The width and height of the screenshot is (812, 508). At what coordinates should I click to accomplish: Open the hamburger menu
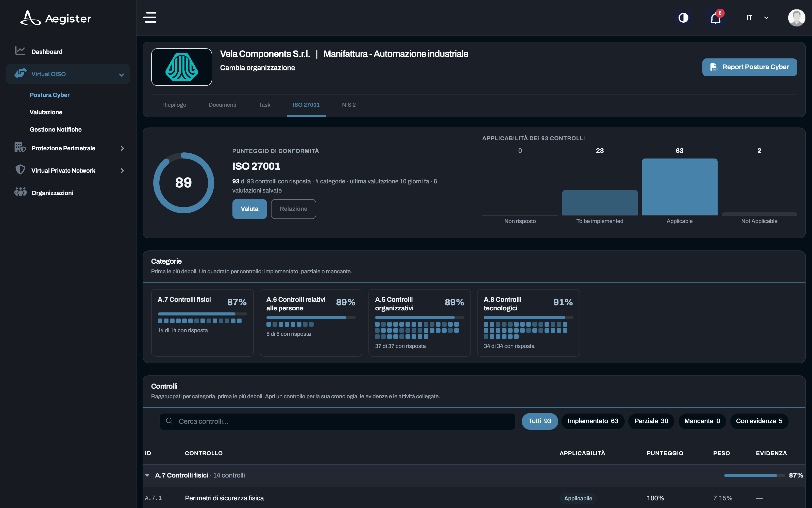pos(150,18)
